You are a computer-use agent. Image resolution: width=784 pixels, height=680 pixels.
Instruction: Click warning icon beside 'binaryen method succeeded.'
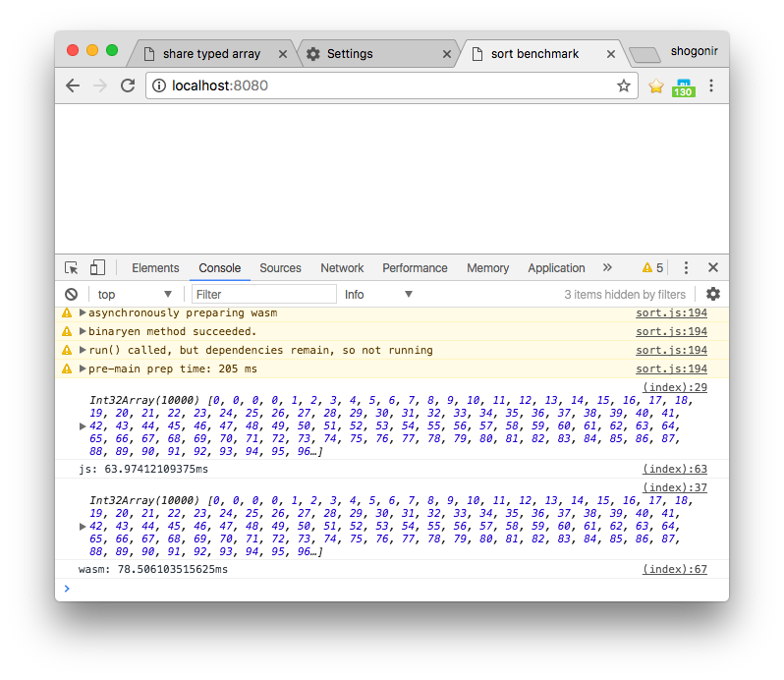(67, 331)
